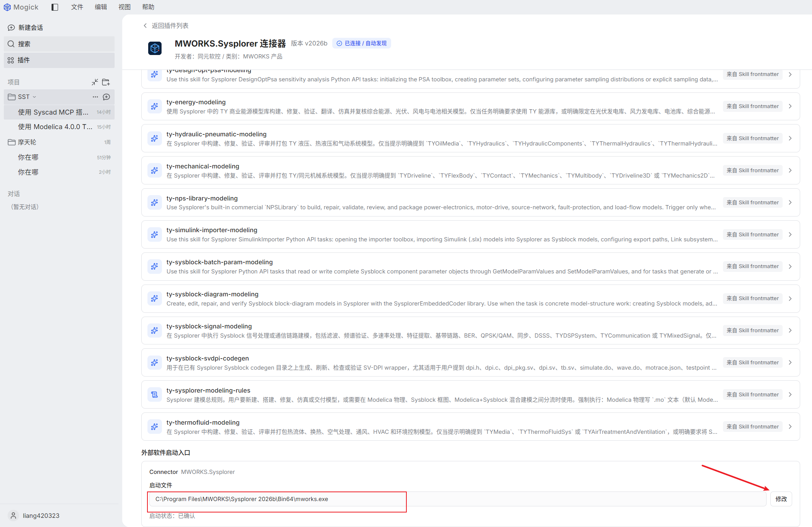Toggle the sidebar panel icon
812x527 pixels.
(x=55, y=7)
